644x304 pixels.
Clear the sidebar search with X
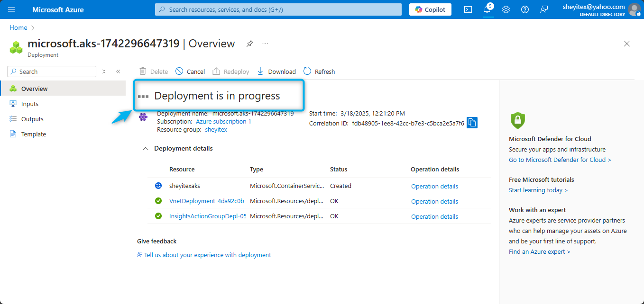coord(104,72)
